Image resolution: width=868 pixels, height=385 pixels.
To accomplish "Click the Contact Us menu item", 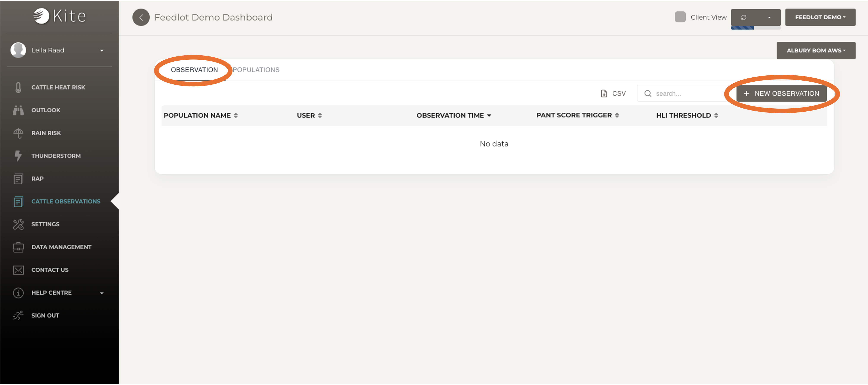I will pos(50,269).
